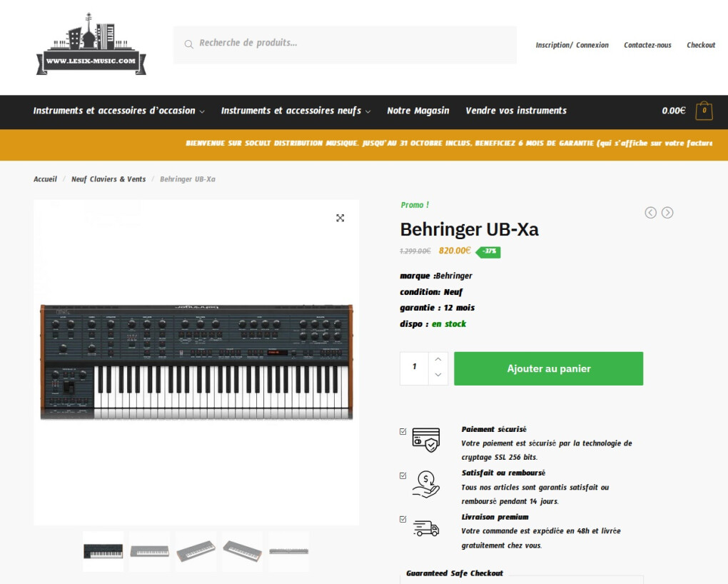Expand product image with fullscreen icon
The height and width of the screenshot is (584, 728).
tap(340, 218)
